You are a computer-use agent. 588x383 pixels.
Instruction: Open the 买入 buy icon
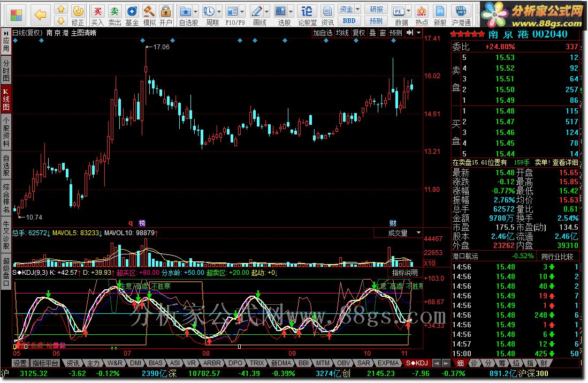click(x=97, y=16)
